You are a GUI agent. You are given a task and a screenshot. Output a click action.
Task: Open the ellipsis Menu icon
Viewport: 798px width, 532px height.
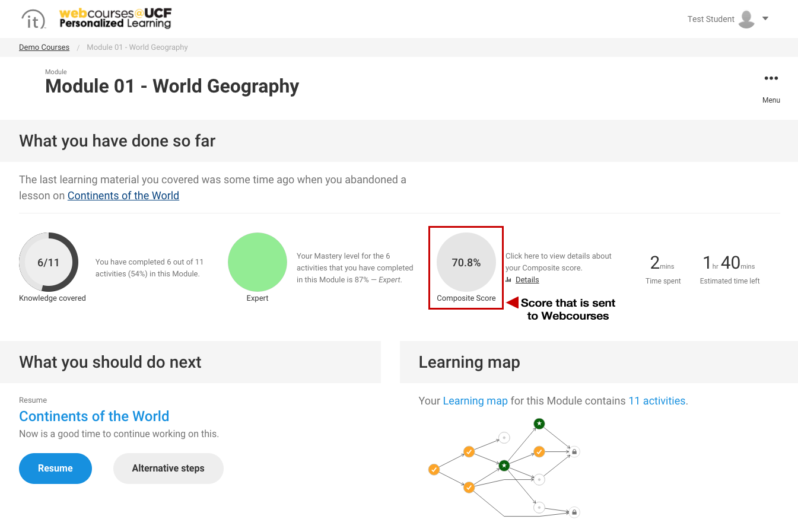(771, 78)
